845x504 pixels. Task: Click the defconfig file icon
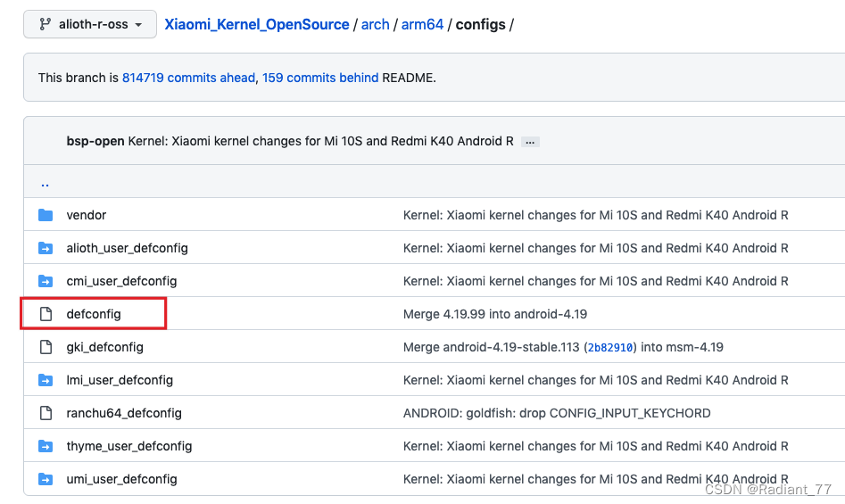[x=46, y=314]
